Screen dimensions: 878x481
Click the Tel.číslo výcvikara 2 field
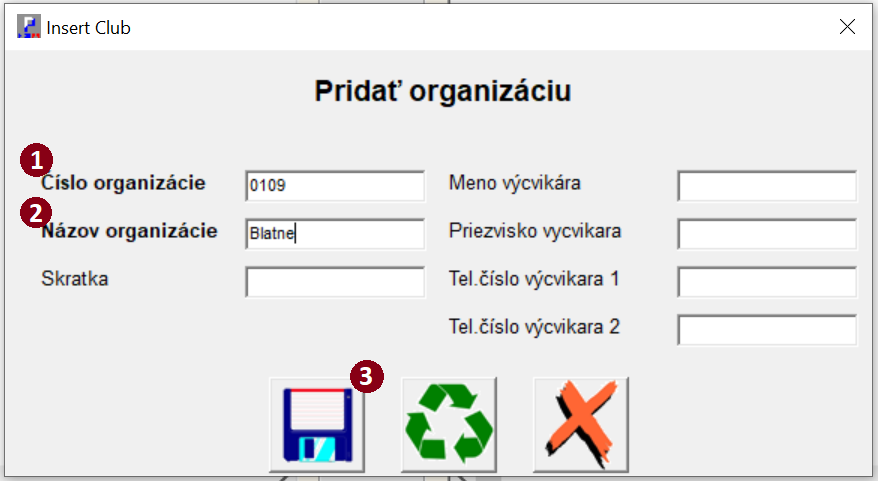pyautogui.click(x=767, y=330)
